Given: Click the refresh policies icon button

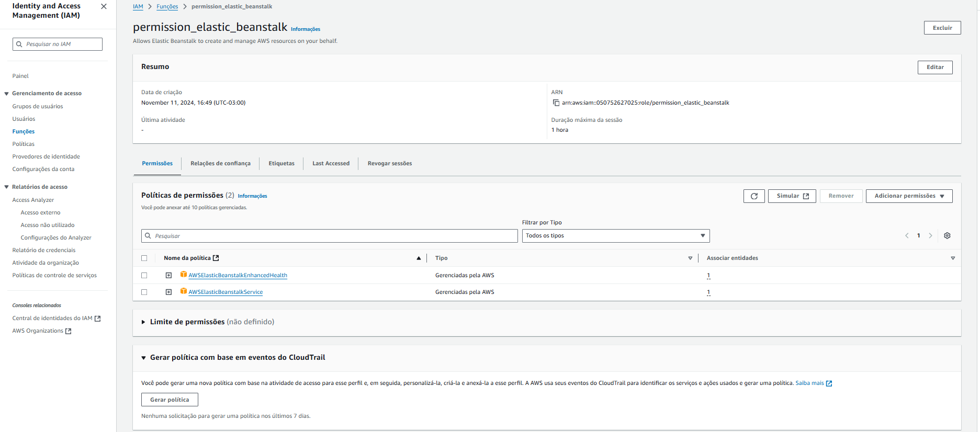Looking at the screenshot, I should [x=754, y=196].
